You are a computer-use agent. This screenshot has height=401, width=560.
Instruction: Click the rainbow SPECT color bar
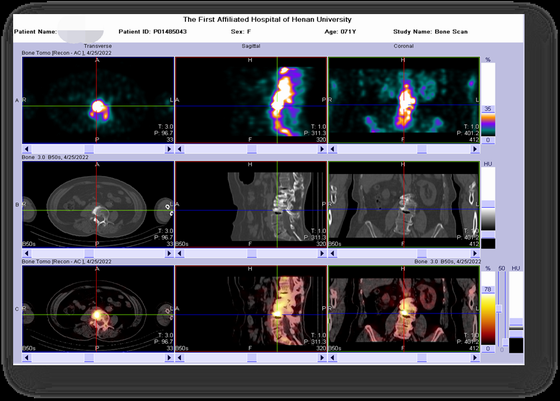click(488, 125)
